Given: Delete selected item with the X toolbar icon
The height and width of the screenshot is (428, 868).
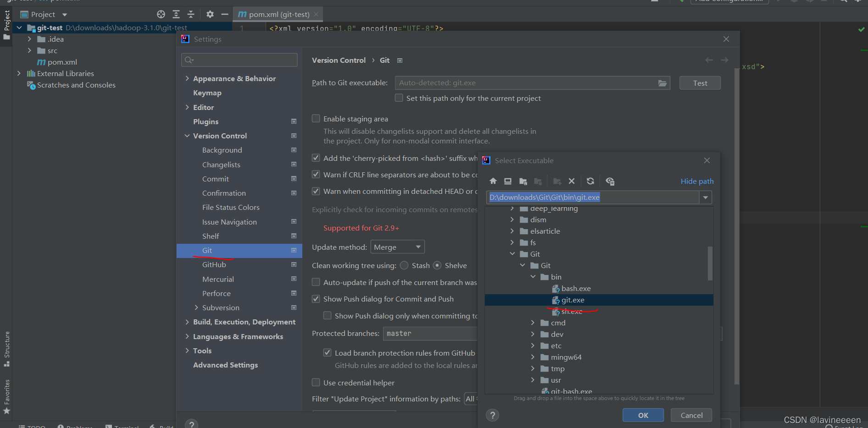Looking at the screenshot, I should point(572,181).
